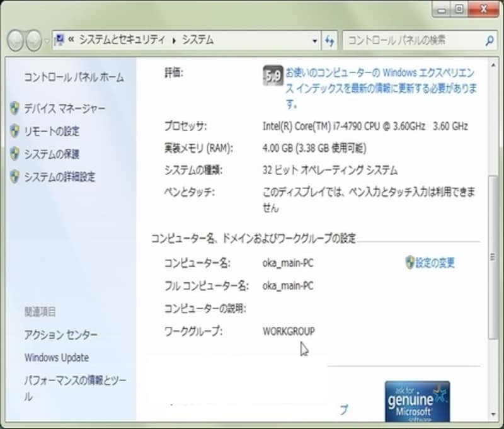This screenshot has width=504, height=429.
Task: Open パフォーマンスの情報とツール
Action: pos(76,389)
